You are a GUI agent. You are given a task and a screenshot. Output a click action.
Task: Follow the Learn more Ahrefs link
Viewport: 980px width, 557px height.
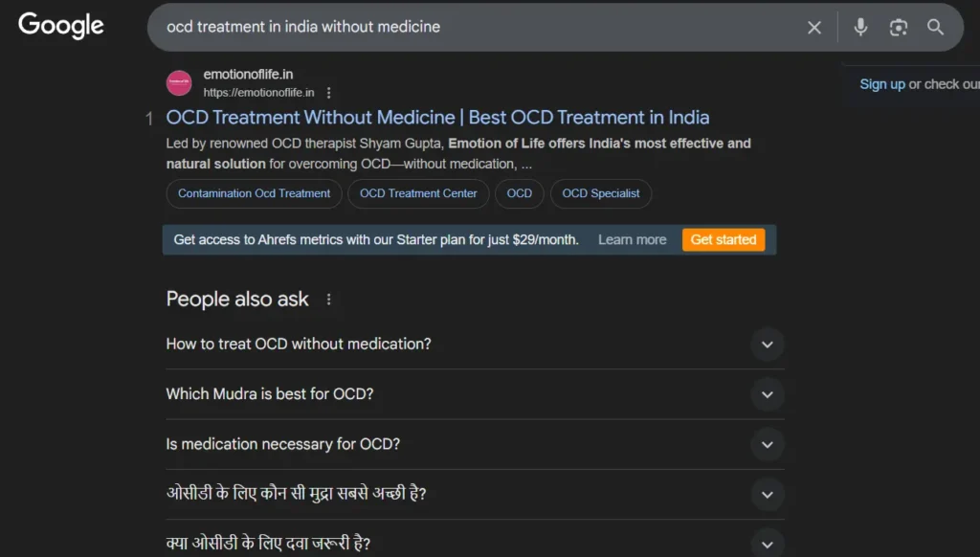coord(632,240)
